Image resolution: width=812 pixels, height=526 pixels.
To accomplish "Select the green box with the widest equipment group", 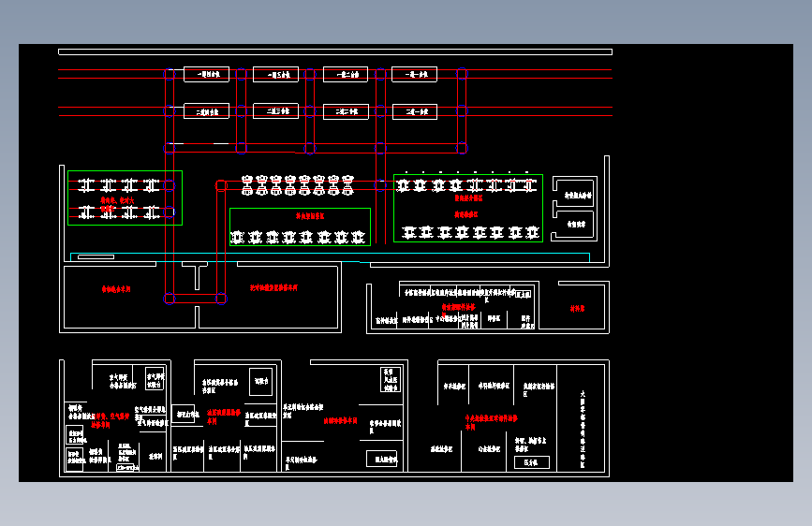I will coord(468,208).
